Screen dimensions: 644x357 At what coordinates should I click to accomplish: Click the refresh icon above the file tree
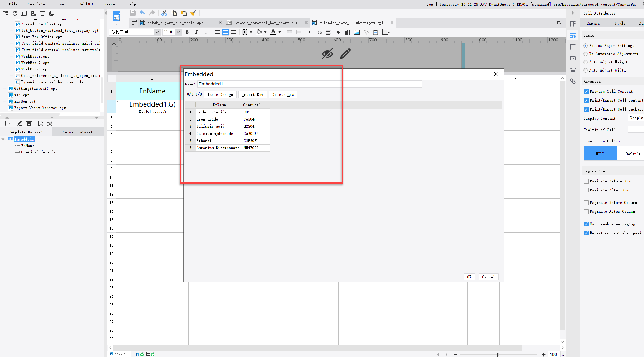14,13
